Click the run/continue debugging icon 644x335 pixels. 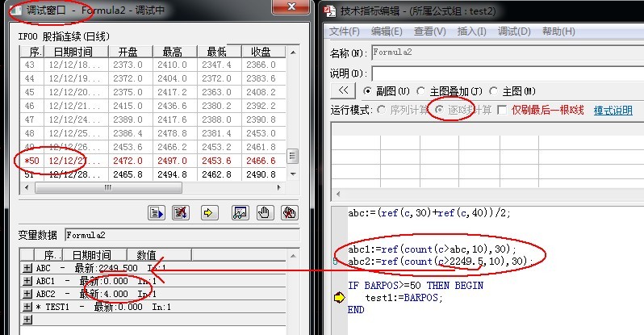pyautogui.click(x=156, y=212)
